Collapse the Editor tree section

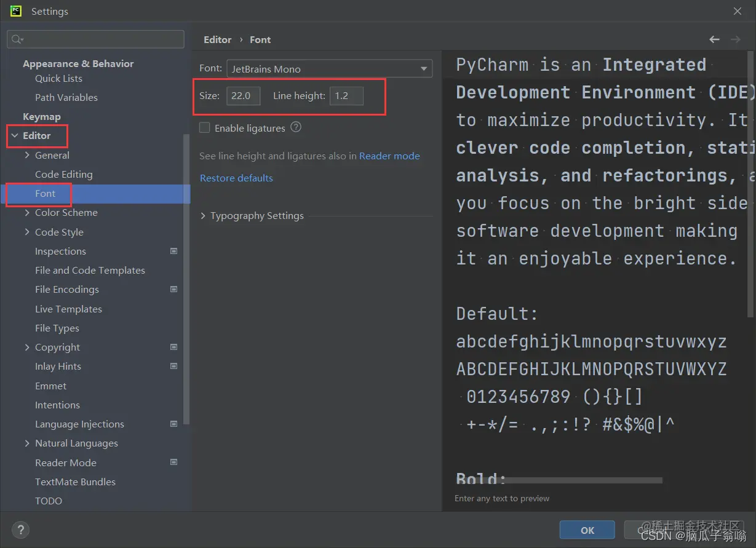pyautogui.click(x=15, y=135)
